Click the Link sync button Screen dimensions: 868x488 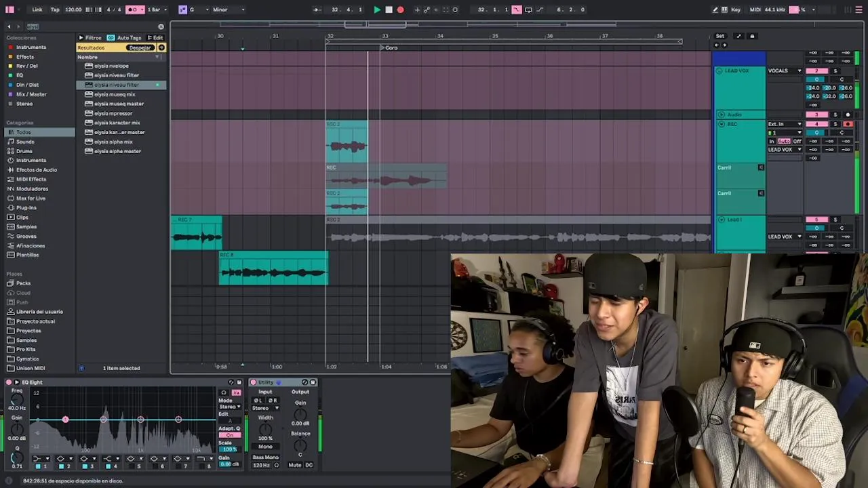(37, 9)
